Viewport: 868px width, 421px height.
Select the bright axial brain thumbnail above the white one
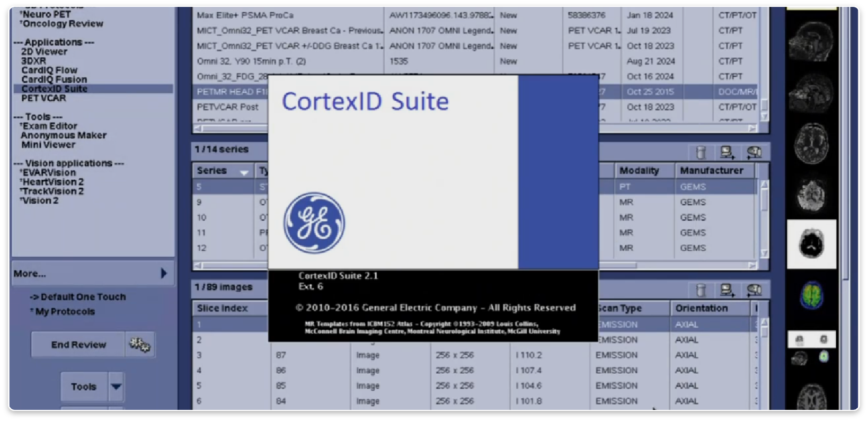pyautogui.click(x=811, y=196)
